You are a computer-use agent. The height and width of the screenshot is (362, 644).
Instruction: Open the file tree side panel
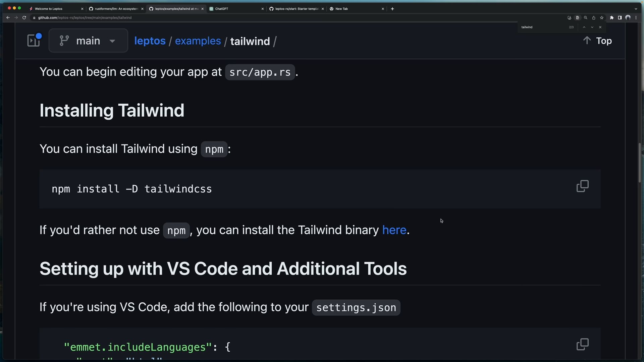click(x=34, y=41)
